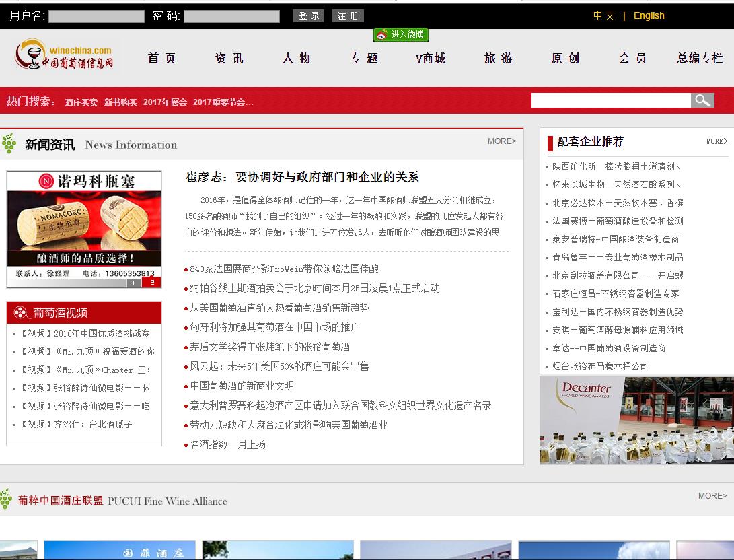Open the V商城 nav item
Screen dimensions: 734x560
[x=431, y=58]
